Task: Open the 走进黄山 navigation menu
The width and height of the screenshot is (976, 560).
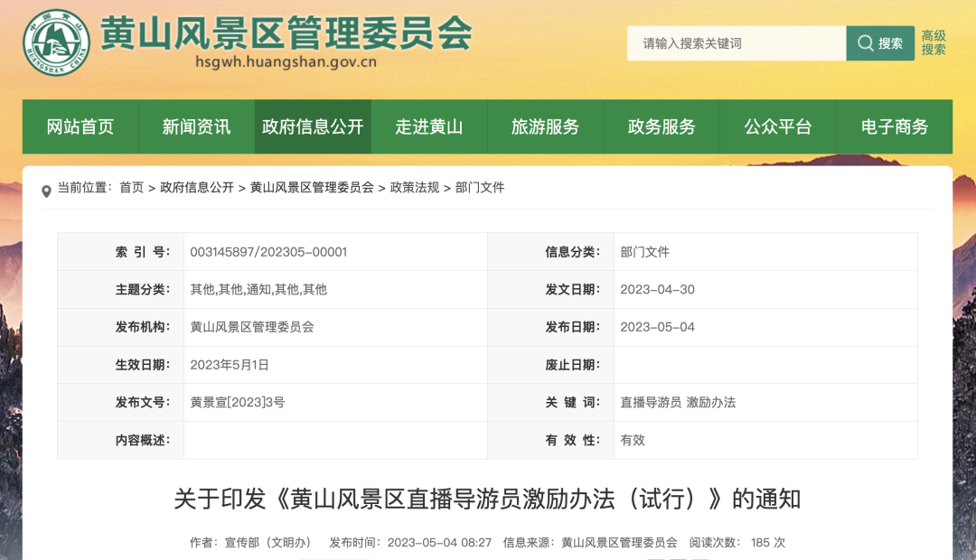Action: tap(428, 126)
